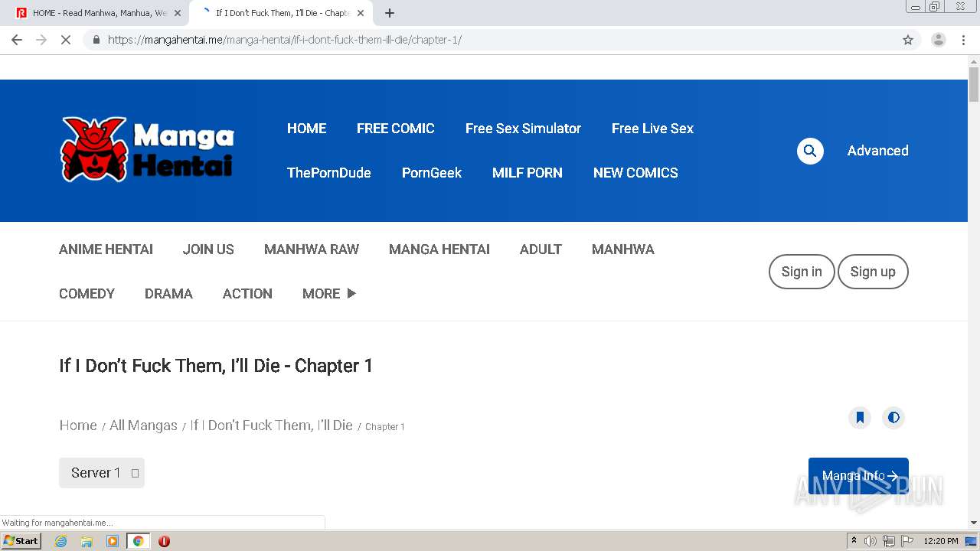Open the NEW COMICS nav item
This screenshot has width=980, height=551.
click(x=635, y=173)
